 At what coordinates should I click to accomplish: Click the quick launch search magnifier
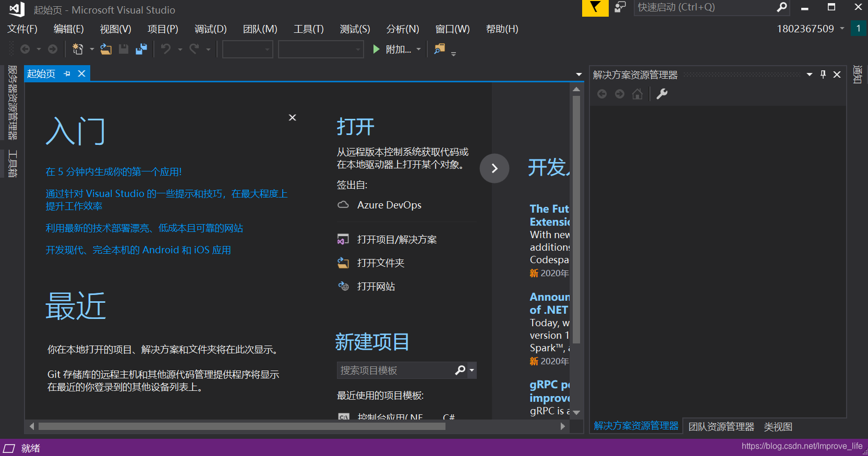781,7
